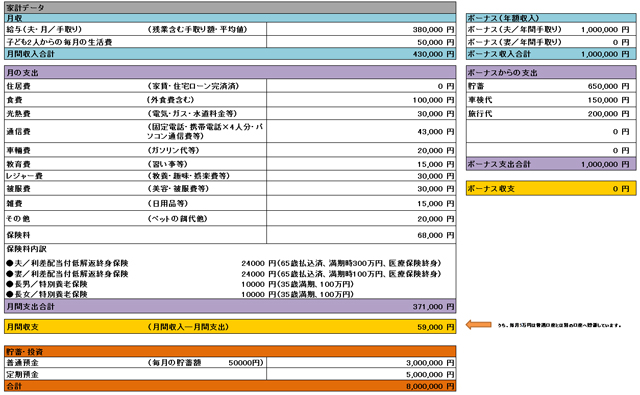
Task: Select the ボーナス収支 0 円 yellow cell
Action: [x=551, y=189]
